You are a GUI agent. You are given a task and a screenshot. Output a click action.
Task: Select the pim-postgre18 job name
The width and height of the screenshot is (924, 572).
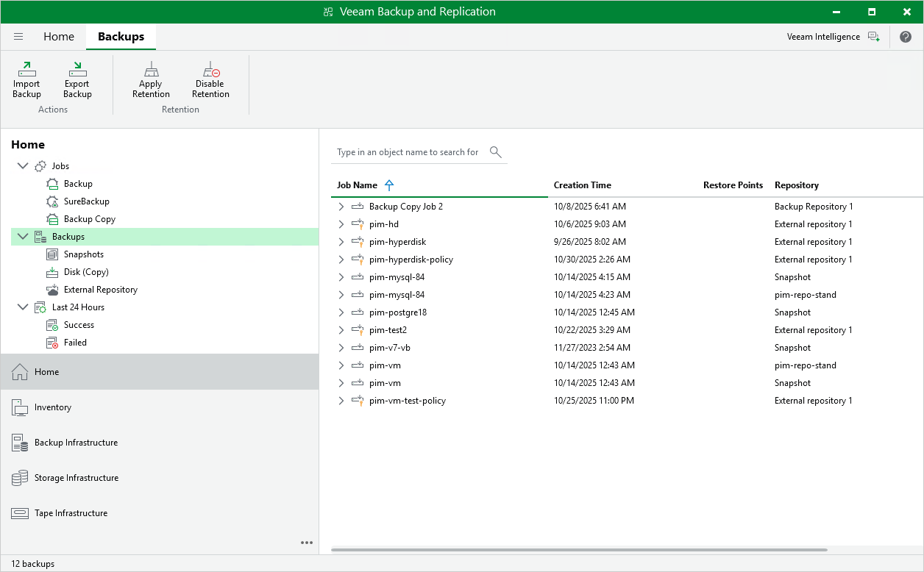click(x=398, y=312)
